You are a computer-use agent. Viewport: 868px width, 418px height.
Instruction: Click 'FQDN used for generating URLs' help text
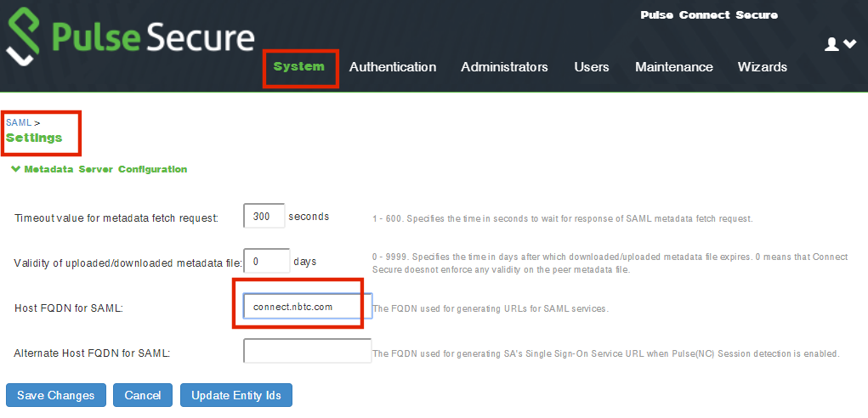point(491,308)
